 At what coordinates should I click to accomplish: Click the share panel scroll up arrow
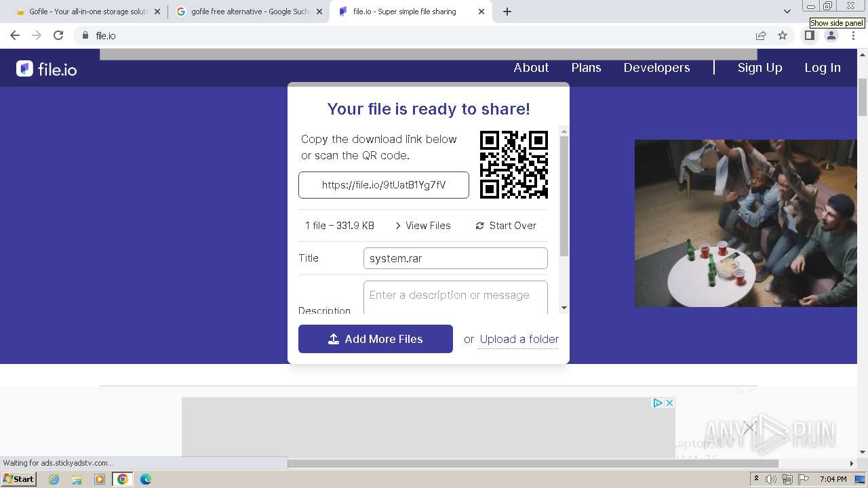pos(564,131)
